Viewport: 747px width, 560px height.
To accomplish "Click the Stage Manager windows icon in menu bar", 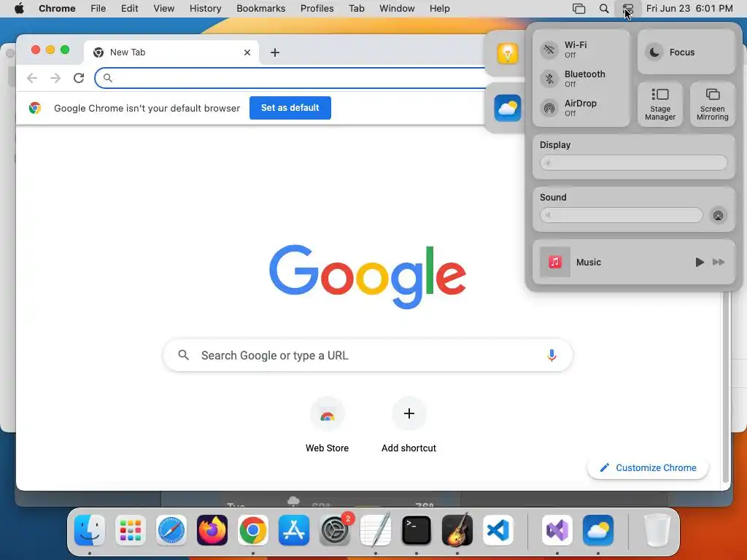I will [578, 9].
